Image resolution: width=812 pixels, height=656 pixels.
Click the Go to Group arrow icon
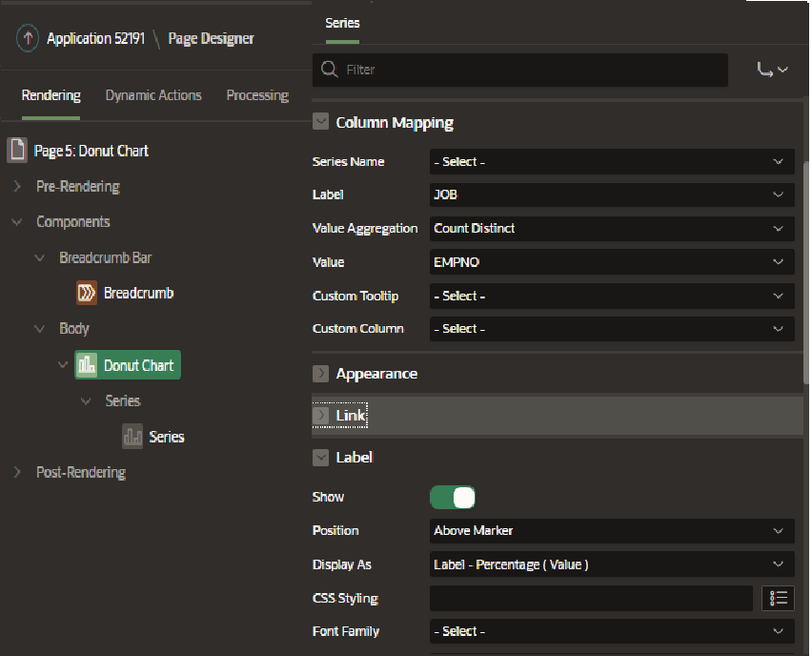click(772, 70)
